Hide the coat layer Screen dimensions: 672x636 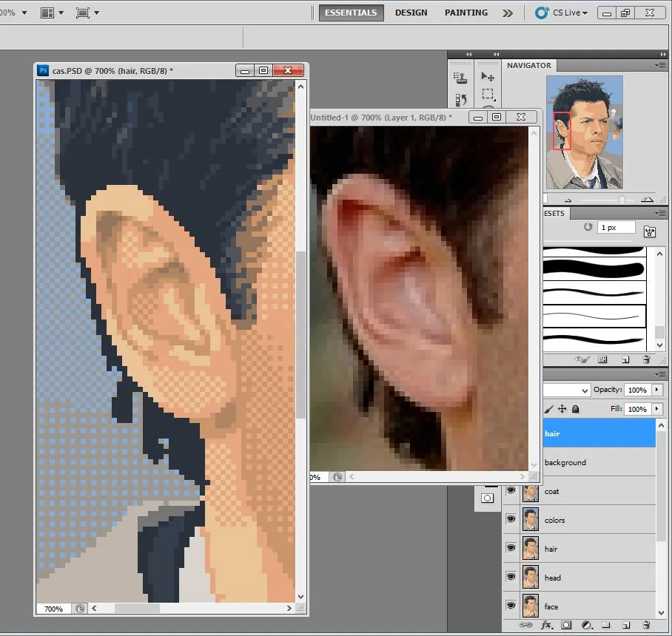511,490
